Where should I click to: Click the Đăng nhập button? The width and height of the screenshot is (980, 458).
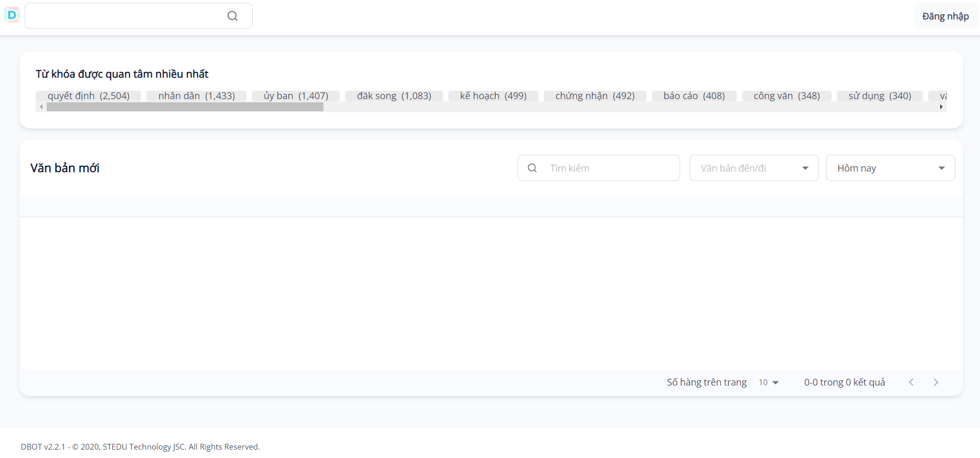click(x=945, y=16)
